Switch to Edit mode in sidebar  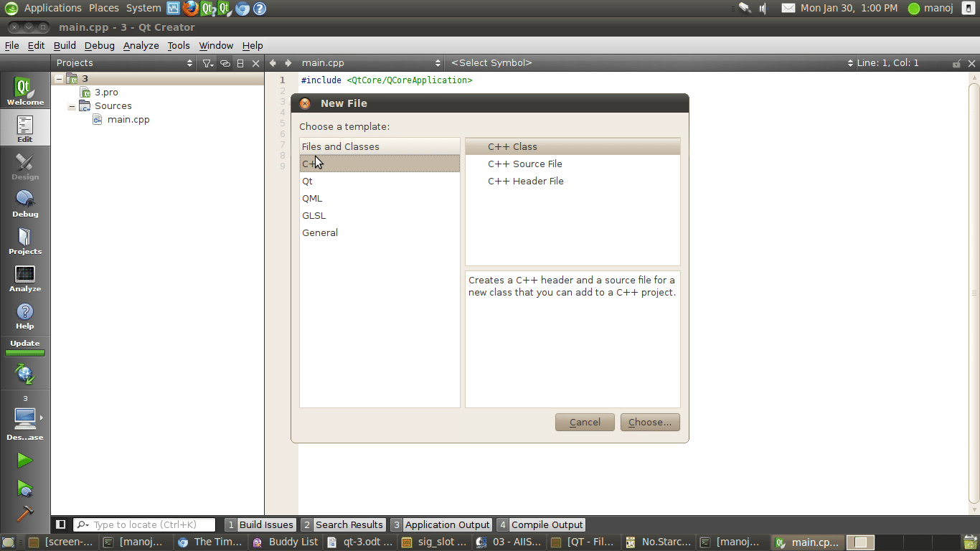coord(25,128)
